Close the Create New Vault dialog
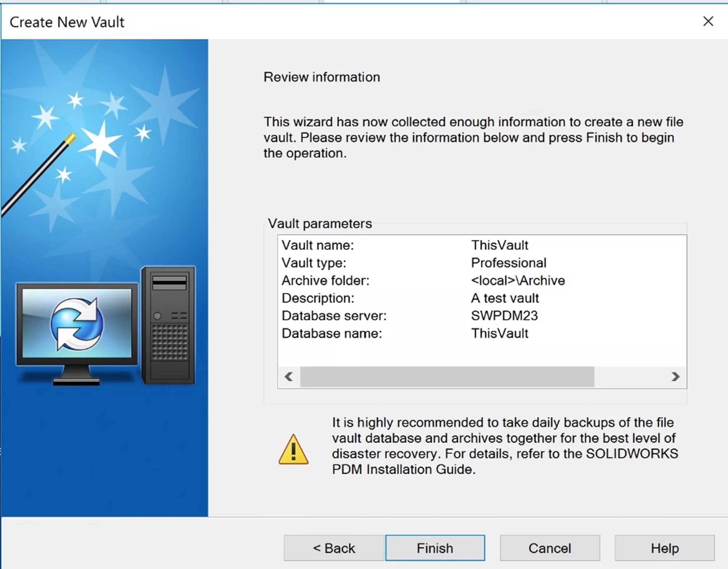The height and width of the screenshot is (569, 728). [708, 21]
